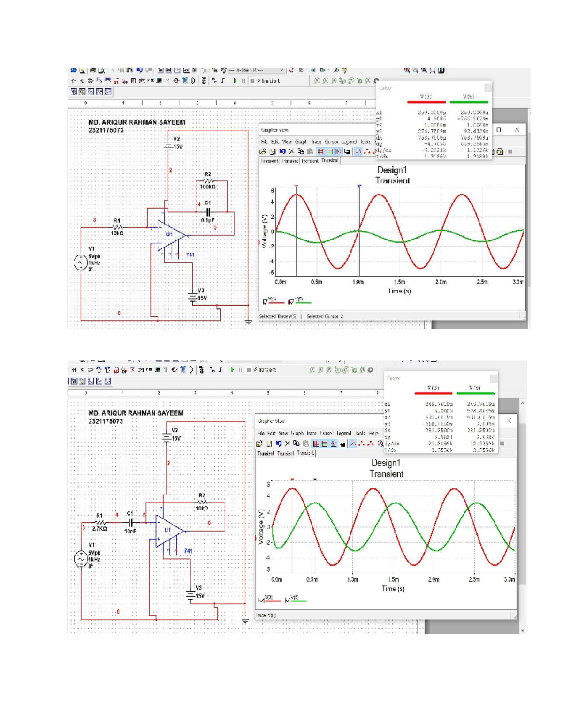Select first Transient tab in top Grapher

(x=269, y=161)
